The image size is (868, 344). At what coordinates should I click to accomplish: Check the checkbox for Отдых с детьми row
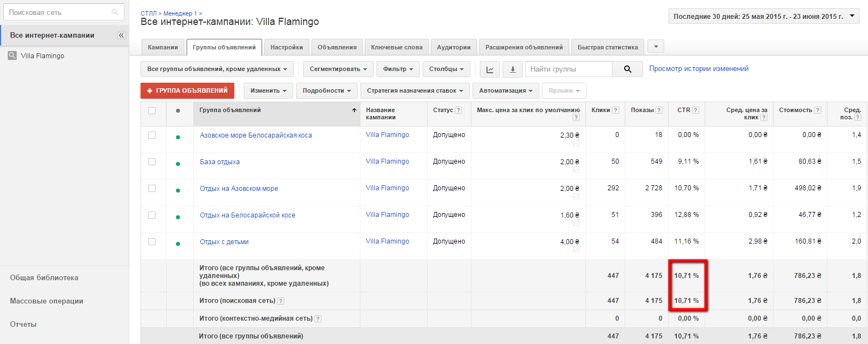[x=153, y=241]
